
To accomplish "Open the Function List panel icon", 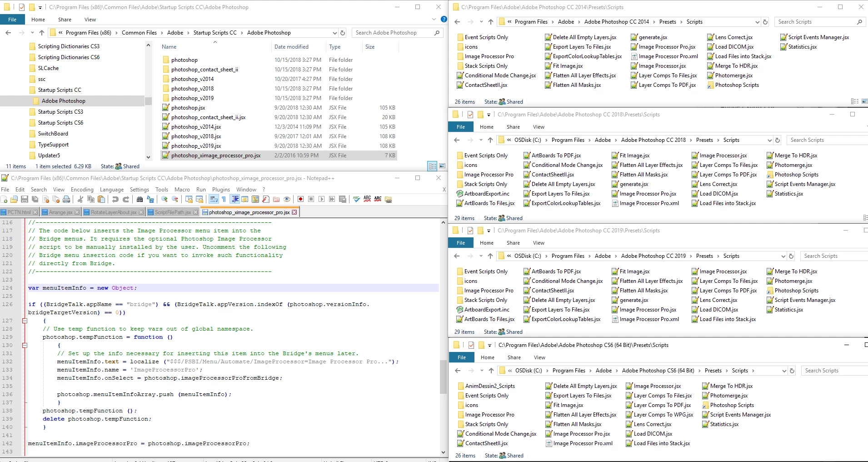I will [x=266, y=199].
